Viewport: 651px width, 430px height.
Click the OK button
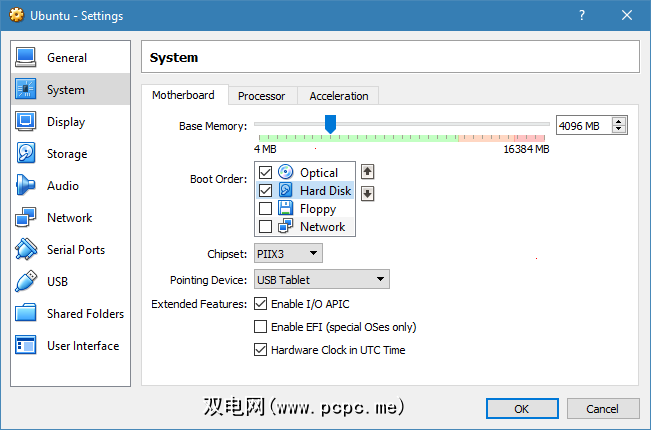[522, 409]
